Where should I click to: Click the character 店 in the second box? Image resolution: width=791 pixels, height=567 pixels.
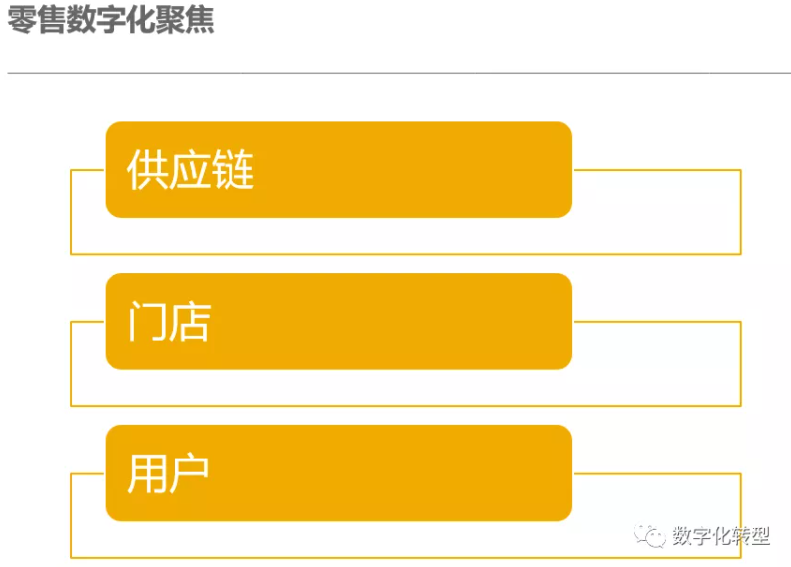[190, 322]
